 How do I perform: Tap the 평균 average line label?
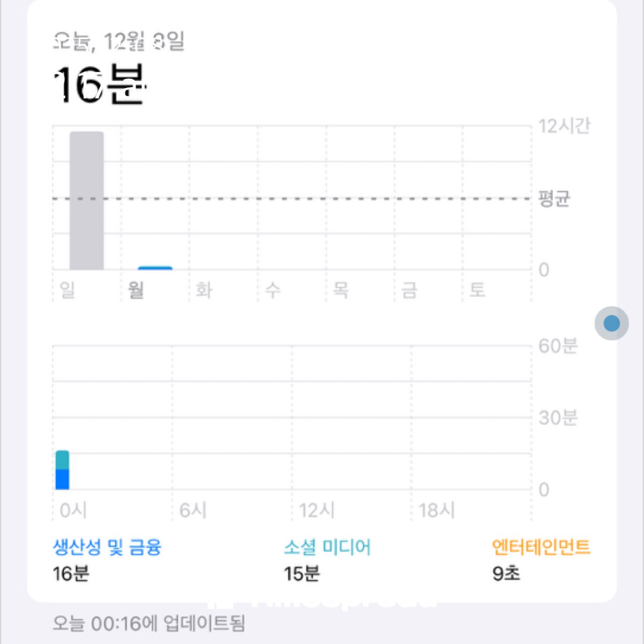click(554, 199)
